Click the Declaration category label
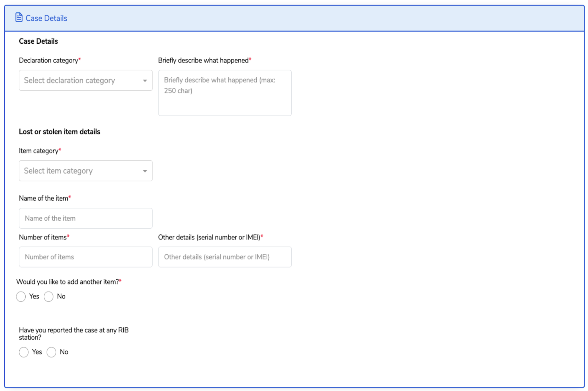 tap(49, 60)
